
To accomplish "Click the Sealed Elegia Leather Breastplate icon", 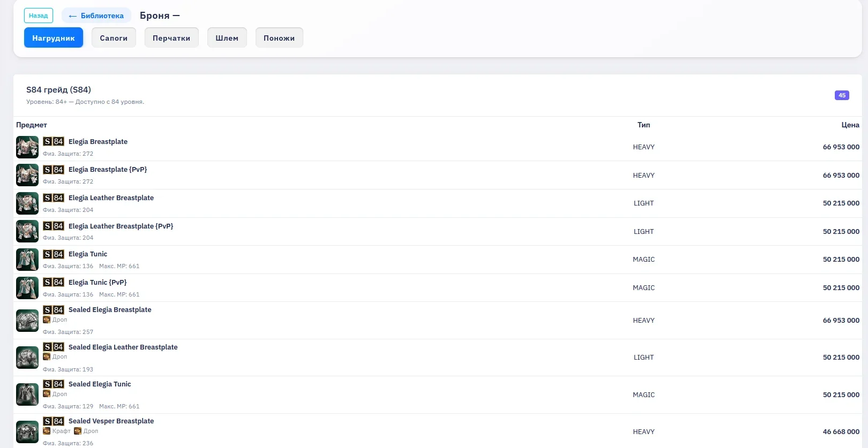I will tap(27, 358).
